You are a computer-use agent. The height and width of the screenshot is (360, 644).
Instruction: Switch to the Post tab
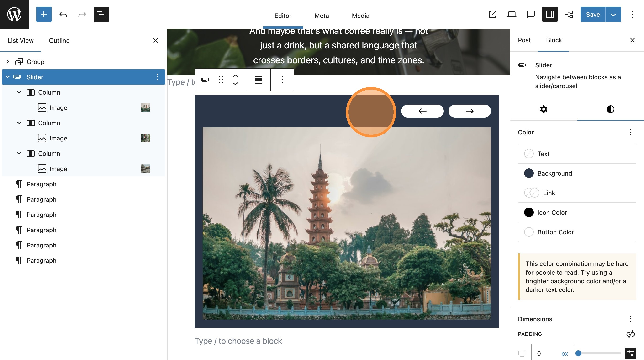point(524,40)
